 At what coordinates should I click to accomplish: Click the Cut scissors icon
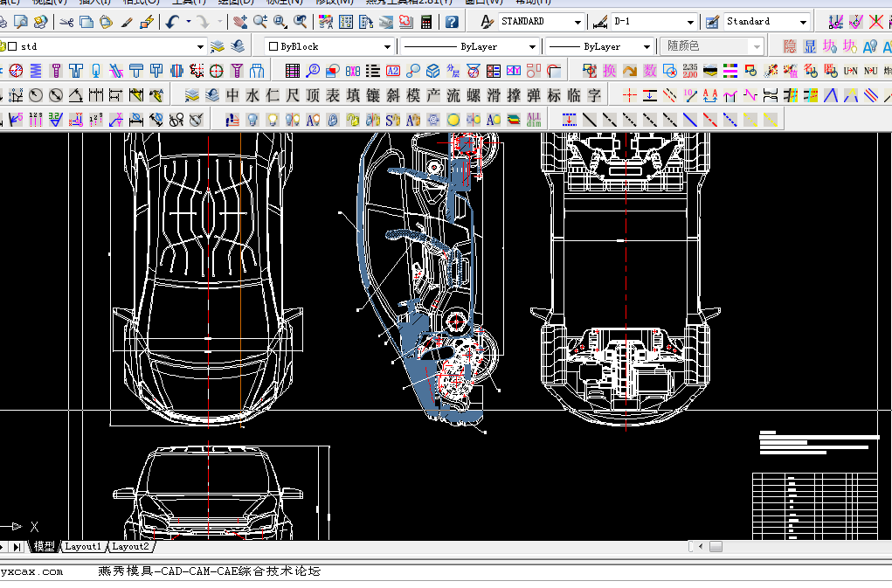pyautogui.click(x=66, y=22)
